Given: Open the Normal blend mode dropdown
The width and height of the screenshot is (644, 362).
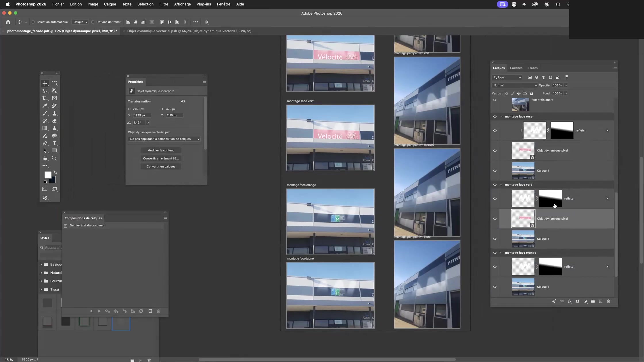Looking at the screenshot, I should coord(514,85).
